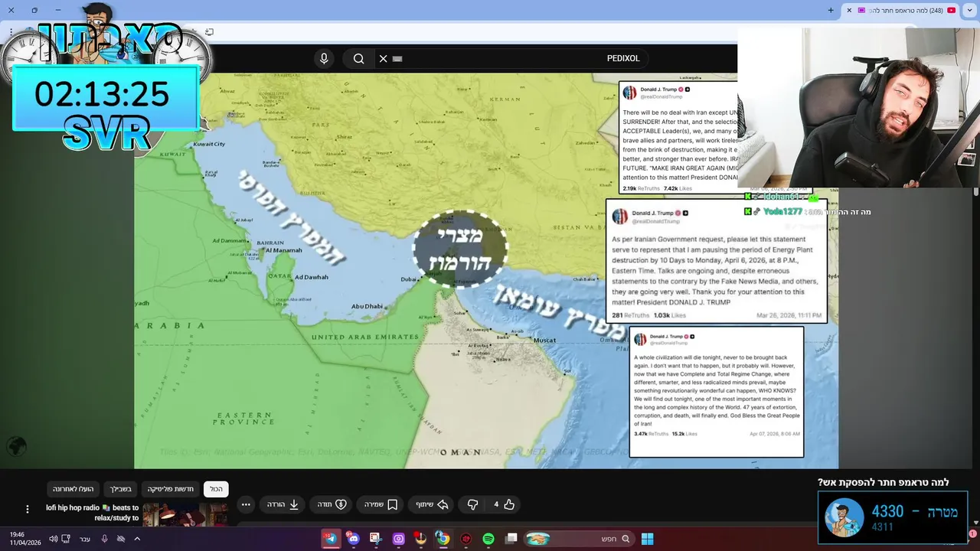This screenshot has height=551, width=980.
Task: Clear the YouTube search box text
Action: (383, 58)
